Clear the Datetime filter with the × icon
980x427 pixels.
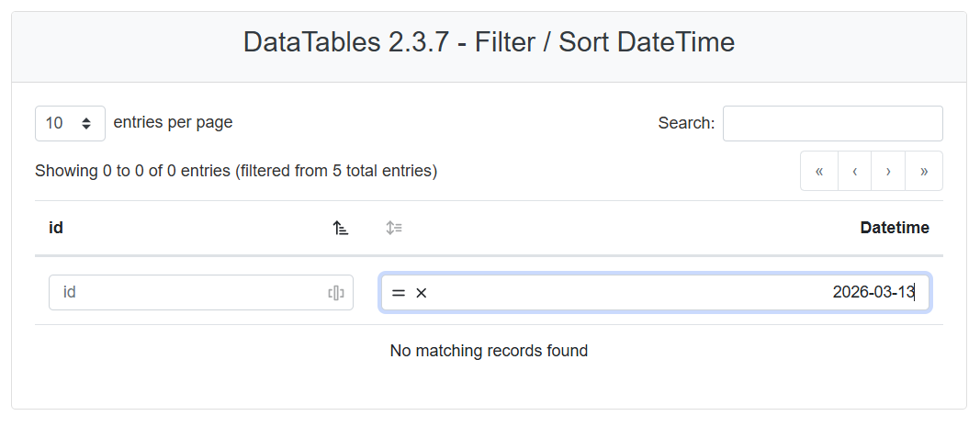click(x=421, y=293)
